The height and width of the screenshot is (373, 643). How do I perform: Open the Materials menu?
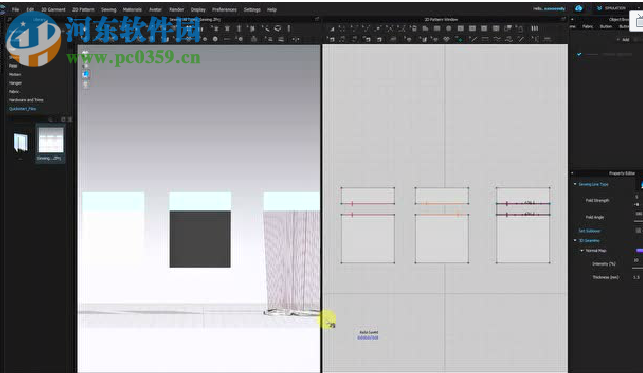132,9
